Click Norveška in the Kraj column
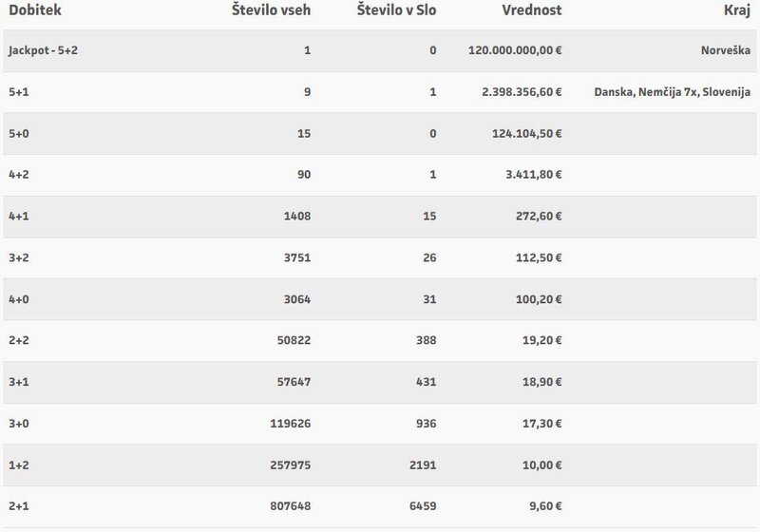 click(726, 50)
